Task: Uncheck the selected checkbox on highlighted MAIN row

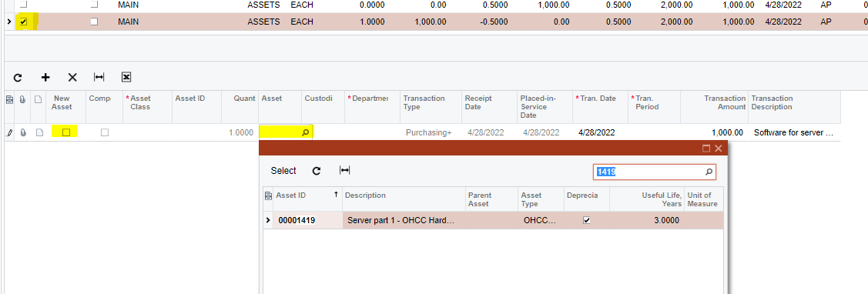Action: click(x=23, y=22)
